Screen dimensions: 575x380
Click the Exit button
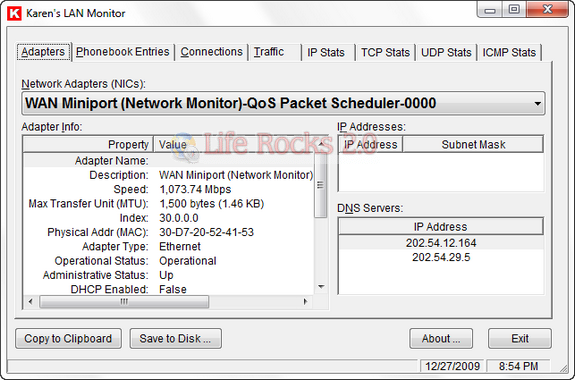click(520, 338)
